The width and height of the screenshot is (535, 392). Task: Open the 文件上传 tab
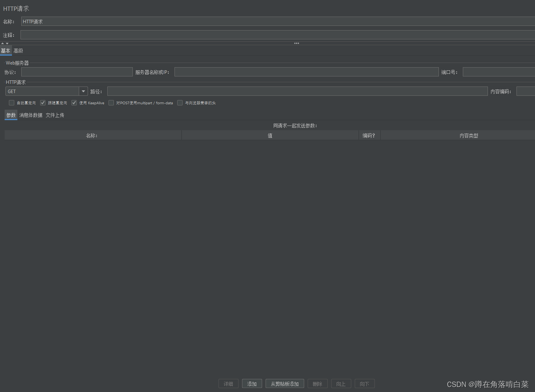tap(55, 115)
